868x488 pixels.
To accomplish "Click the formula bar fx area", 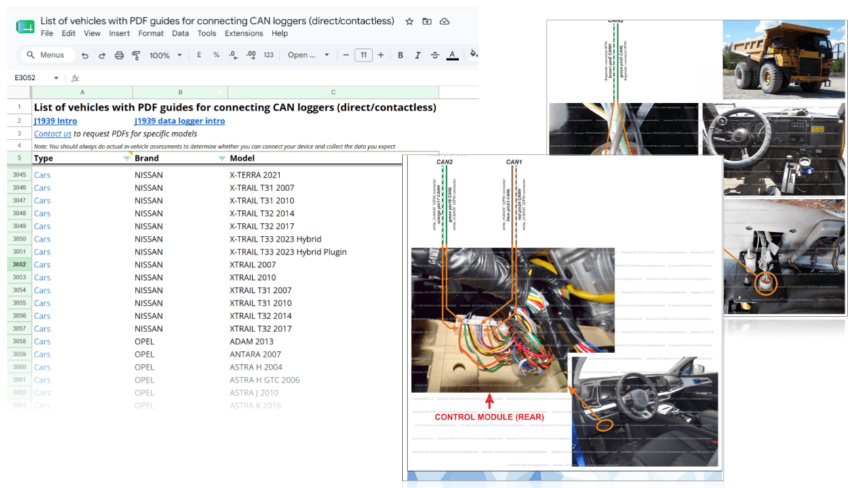I will [x=75, y=79].
